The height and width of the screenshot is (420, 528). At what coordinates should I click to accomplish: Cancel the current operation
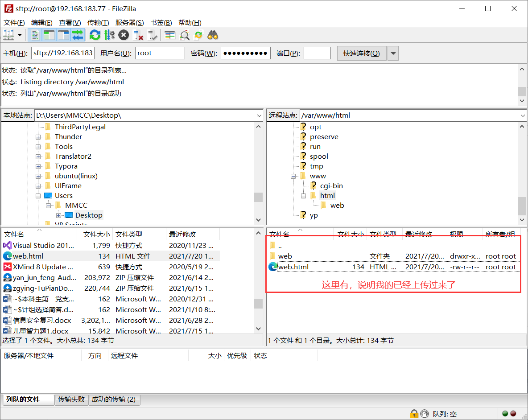pyautogui.click(x=124, y=35)
